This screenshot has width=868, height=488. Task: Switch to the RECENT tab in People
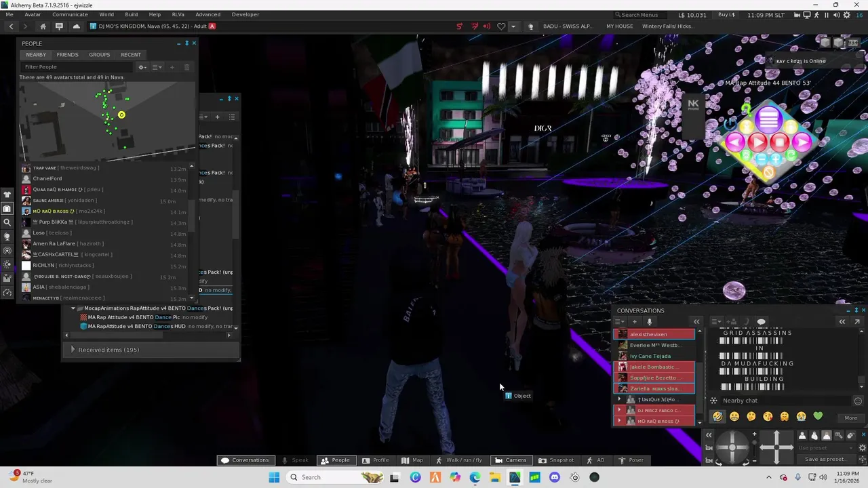pyautogui.click(x=131, y=55)
